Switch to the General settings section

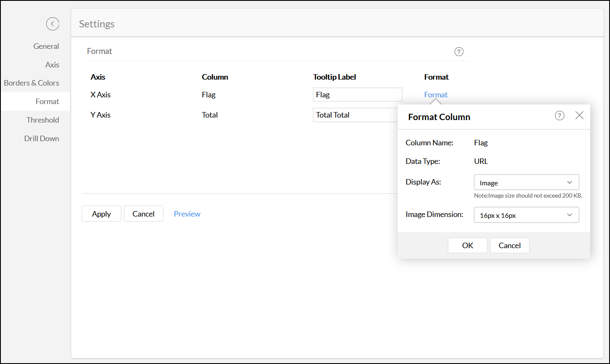(x=46, y=46)
